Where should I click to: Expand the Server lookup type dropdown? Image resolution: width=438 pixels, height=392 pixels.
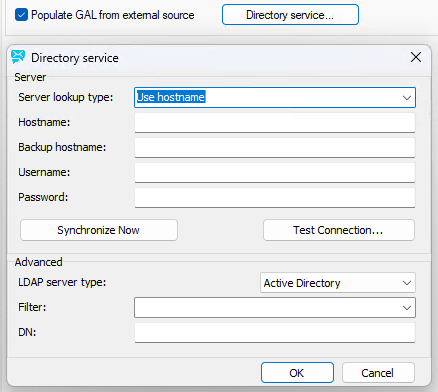[406, 98]
